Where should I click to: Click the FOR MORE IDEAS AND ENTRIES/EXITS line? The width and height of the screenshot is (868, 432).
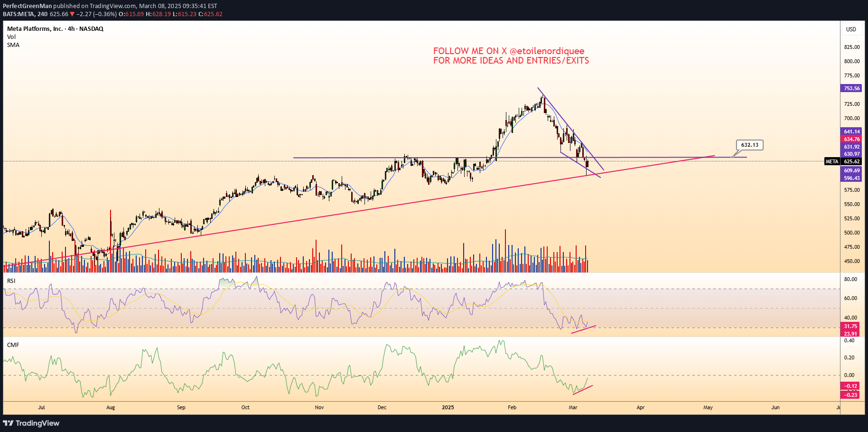[511, 61]
